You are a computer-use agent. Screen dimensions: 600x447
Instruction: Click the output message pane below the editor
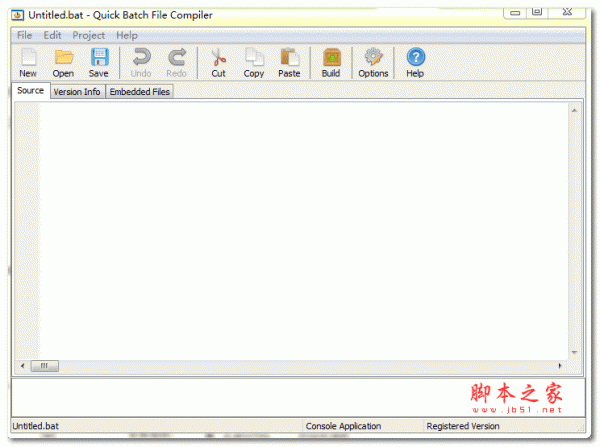(298, 397)
